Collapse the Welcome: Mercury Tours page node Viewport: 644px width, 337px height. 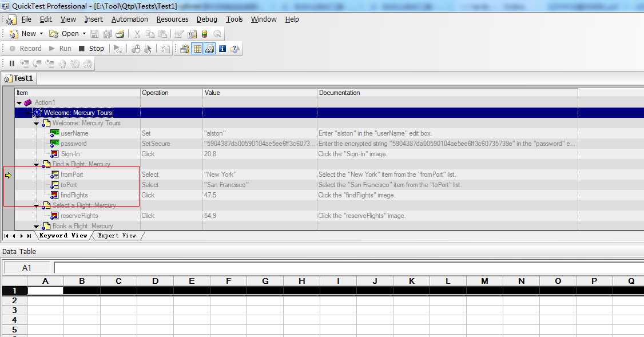[x=36, y=123]
